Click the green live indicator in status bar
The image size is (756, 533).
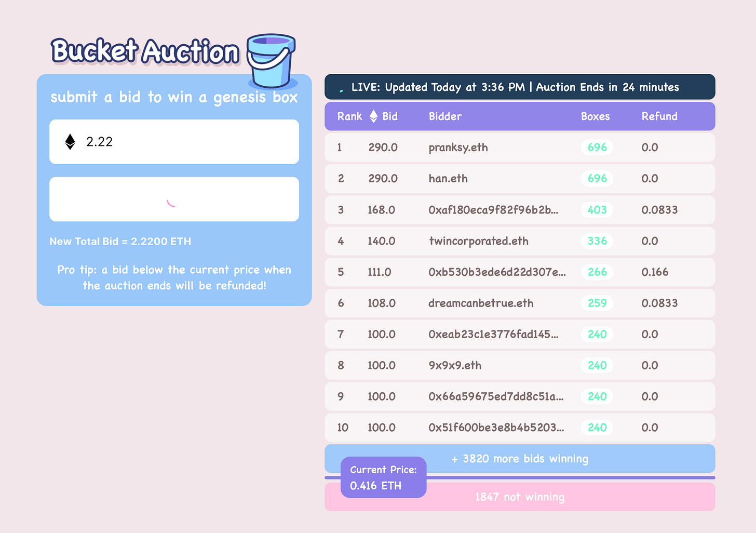[341, 90]
